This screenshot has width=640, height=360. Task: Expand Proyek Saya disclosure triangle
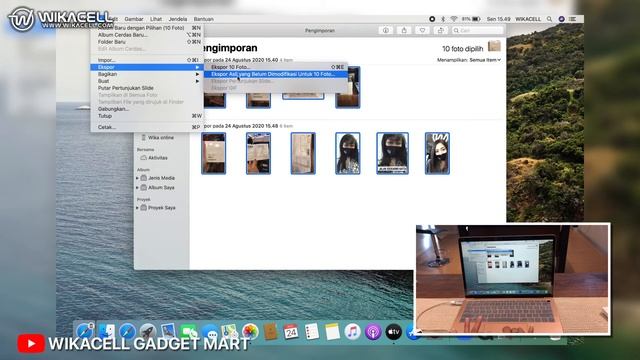(x=138, y=208)
